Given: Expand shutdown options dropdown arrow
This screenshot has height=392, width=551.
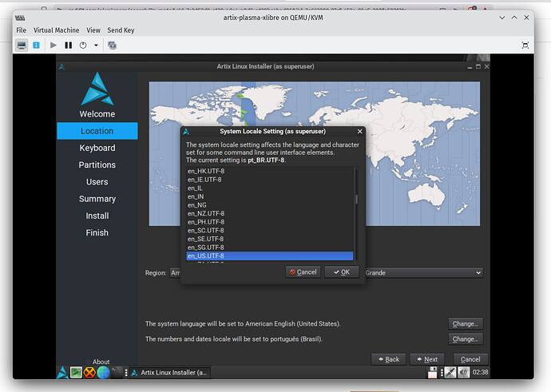Looking at the screenshot, I should (x=96, y=46).
